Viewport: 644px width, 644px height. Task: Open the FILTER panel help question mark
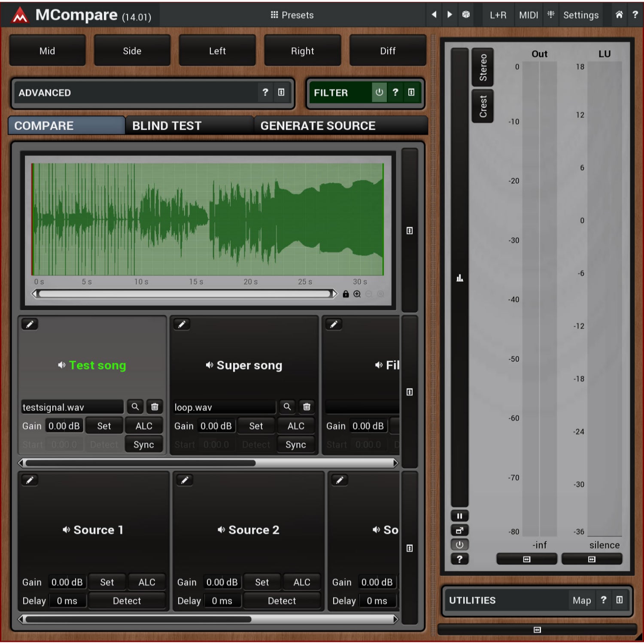pos(395,92)
